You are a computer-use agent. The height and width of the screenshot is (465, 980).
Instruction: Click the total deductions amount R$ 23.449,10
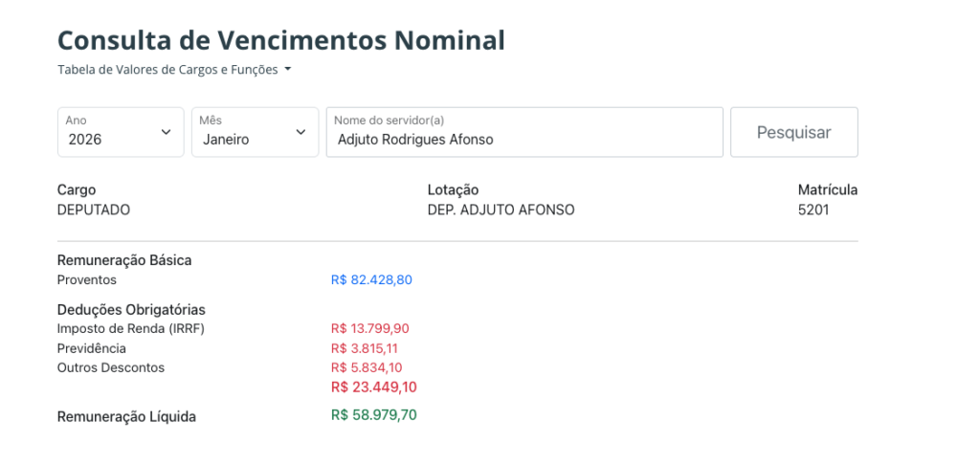click(373, 387)
